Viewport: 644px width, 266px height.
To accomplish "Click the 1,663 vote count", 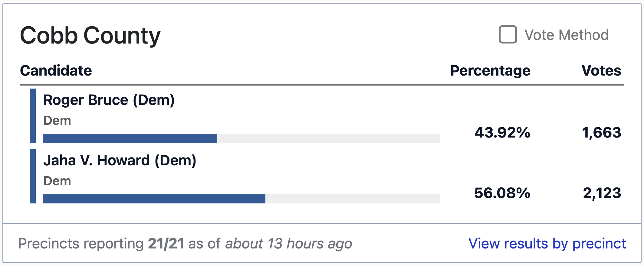I will pos(602,133).
